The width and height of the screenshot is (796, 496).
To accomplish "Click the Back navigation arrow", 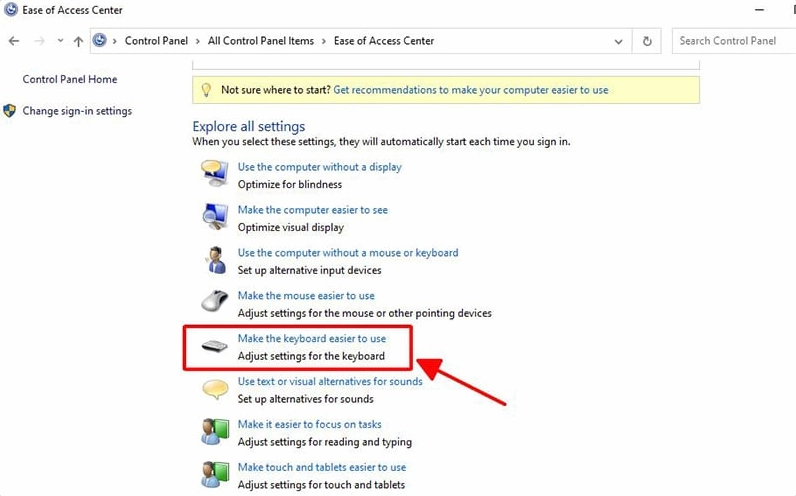I will click(x=14, y=41).
